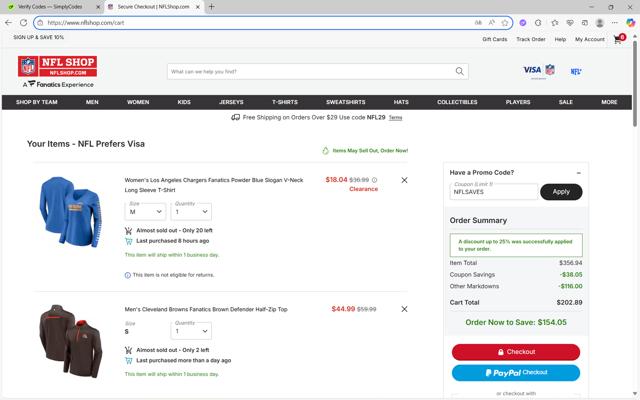Go back using the browser back arrow

8,23
